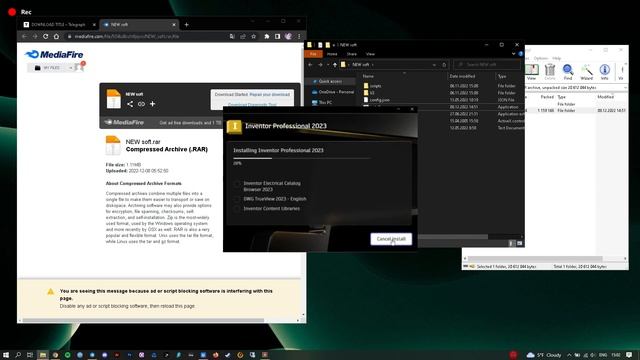Open the browser three-dot menu
The width and height of the screenshot is (640, 360).
point(299,36)
